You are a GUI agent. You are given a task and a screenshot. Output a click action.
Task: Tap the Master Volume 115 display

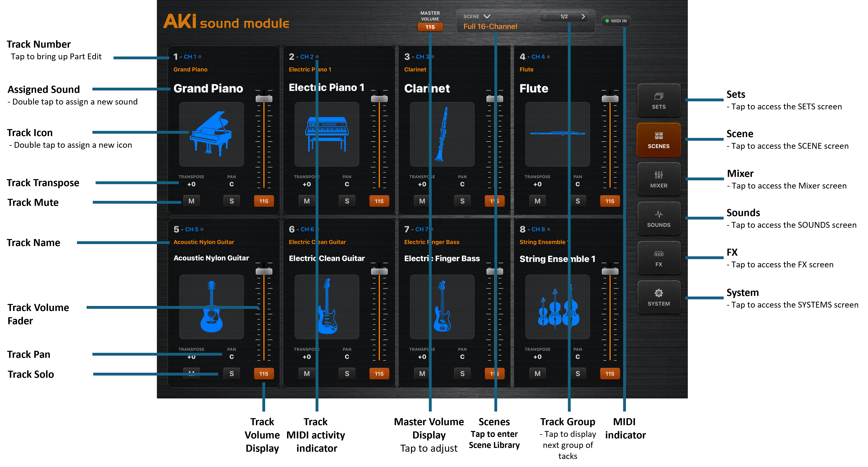pyautogui.click(x=430, y=27)
